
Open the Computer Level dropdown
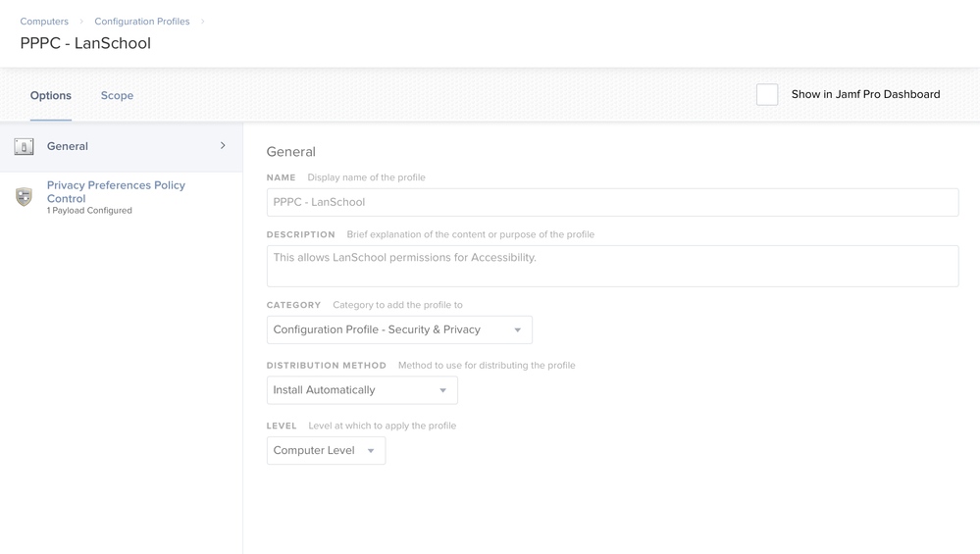coord(326,450)
